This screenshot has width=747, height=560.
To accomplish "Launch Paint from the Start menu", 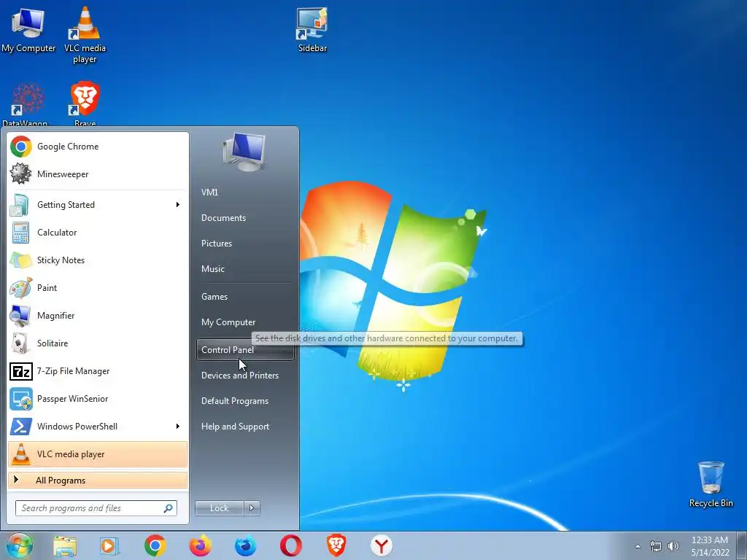I will tap(98, 287).
